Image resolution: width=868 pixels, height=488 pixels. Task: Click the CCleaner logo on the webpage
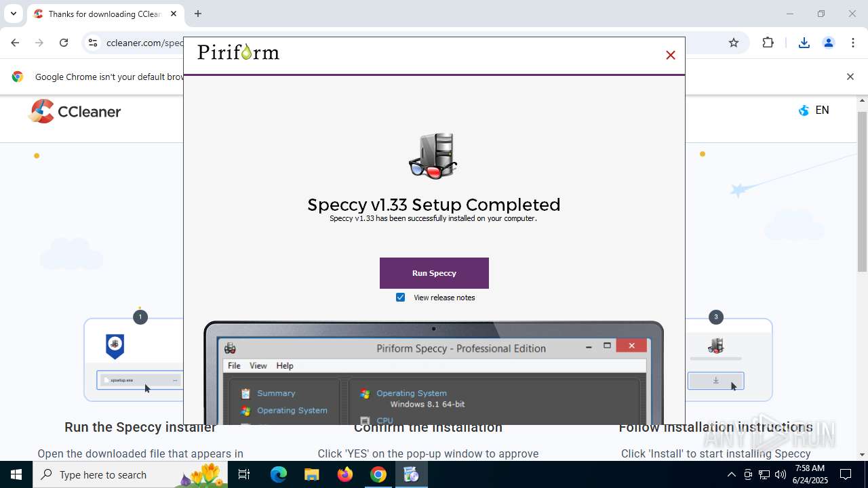point(75,112)
